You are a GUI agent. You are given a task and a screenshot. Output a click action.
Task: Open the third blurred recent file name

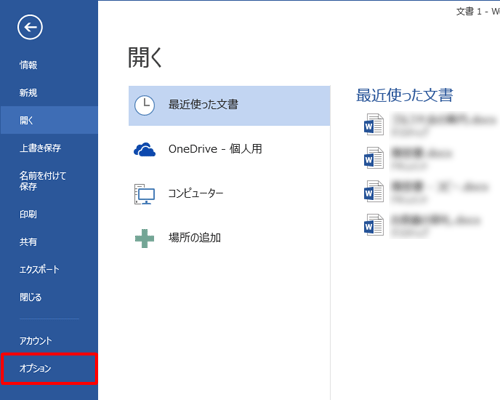[x=440, y=186]
